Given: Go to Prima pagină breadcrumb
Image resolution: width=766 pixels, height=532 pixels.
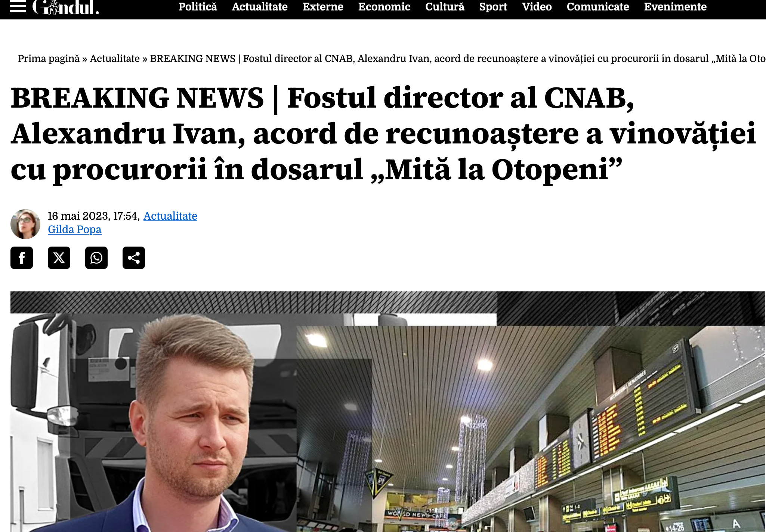Looking at the screenshot, I should [49, 59].
